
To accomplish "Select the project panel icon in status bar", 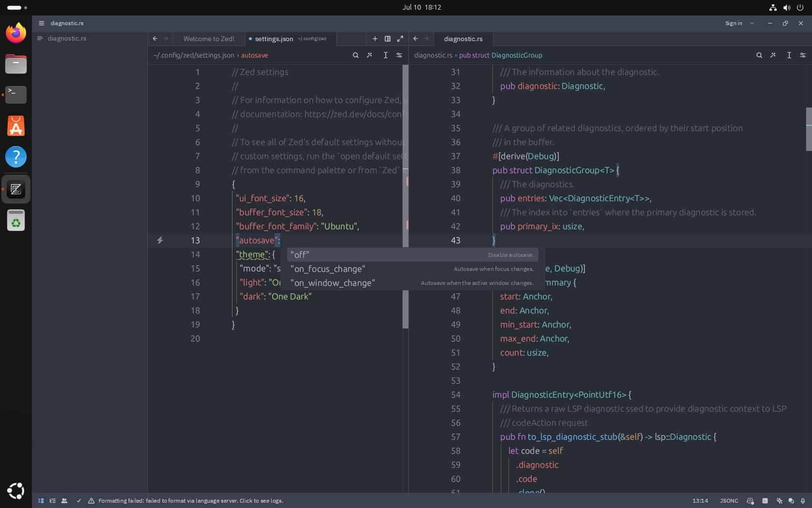I will pos(41,501).
